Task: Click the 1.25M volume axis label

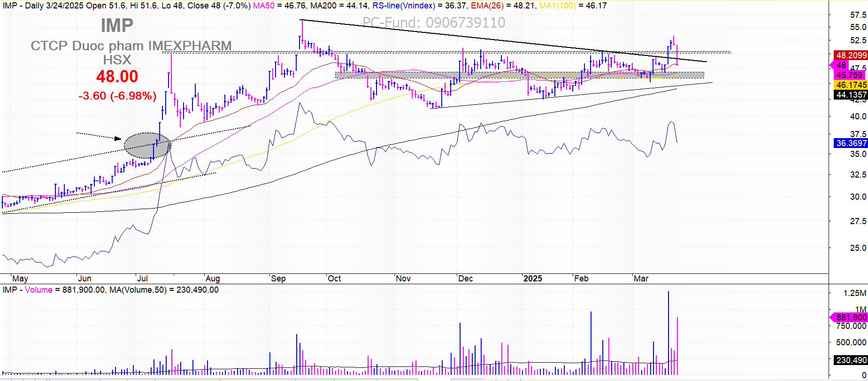Action: point(855,293)
